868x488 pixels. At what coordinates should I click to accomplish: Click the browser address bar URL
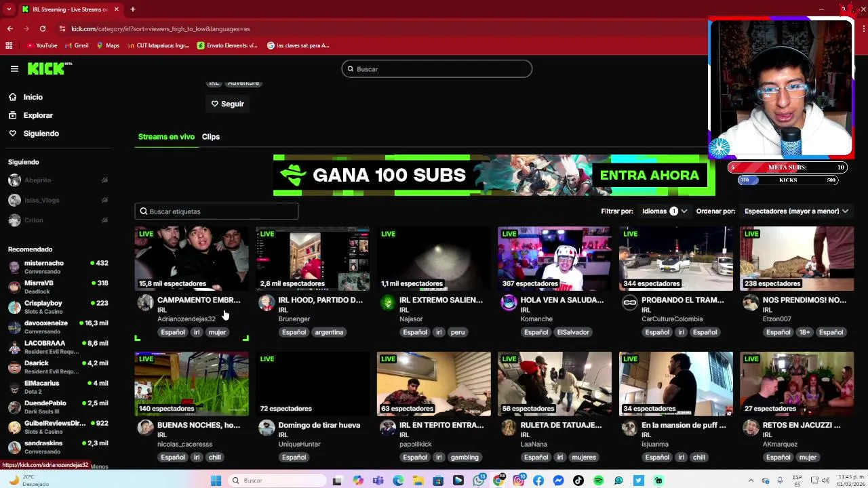(161, 28)
